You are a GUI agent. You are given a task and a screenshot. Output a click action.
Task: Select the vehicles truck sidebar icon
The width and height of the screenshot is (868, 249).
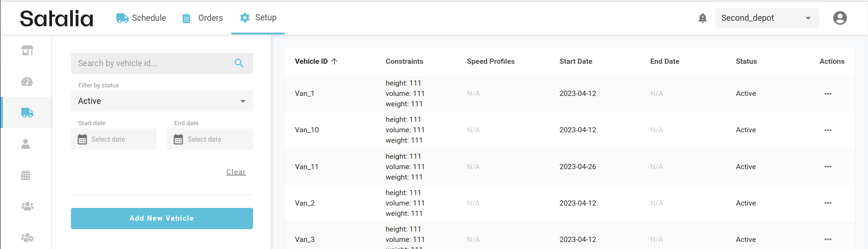[x=27, y=112]
